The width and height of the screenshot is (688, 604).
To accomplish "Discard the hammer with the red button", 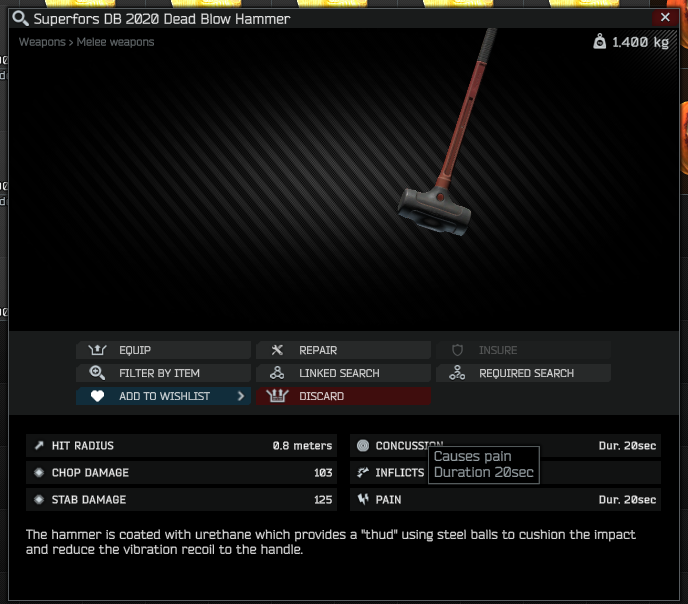I will coord(343,396).
